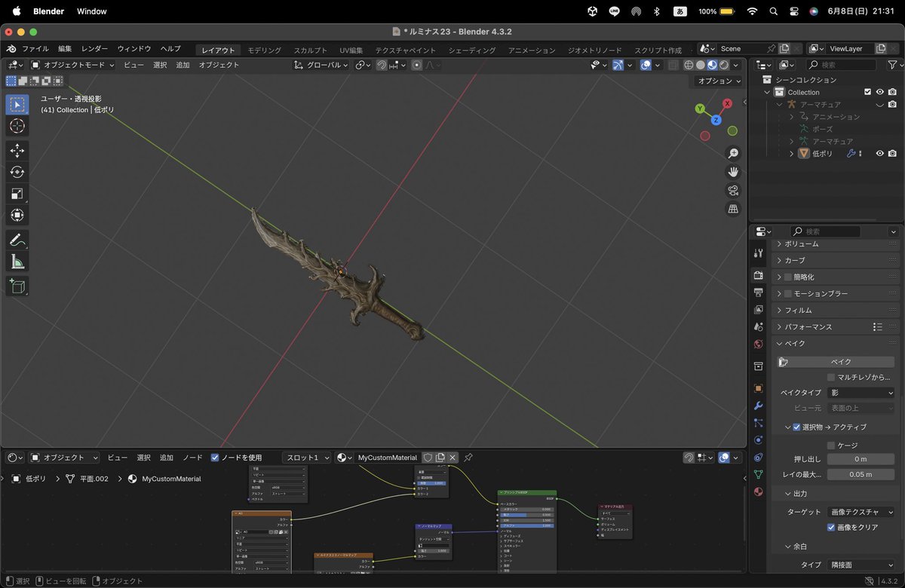This screenshot has width=905, height=588.
Task: Uncheck the Collection exclude checkbox in outliner
Action: click(x=867, y=92)
